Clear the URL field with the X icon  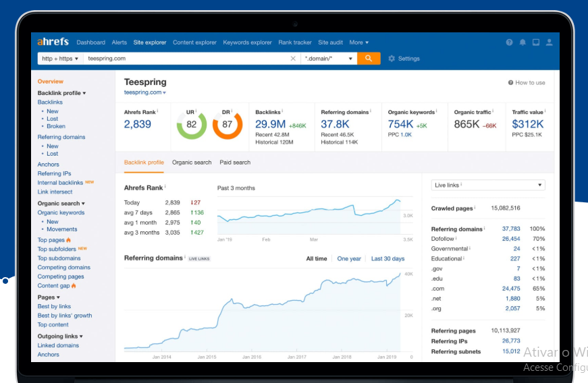293,59
